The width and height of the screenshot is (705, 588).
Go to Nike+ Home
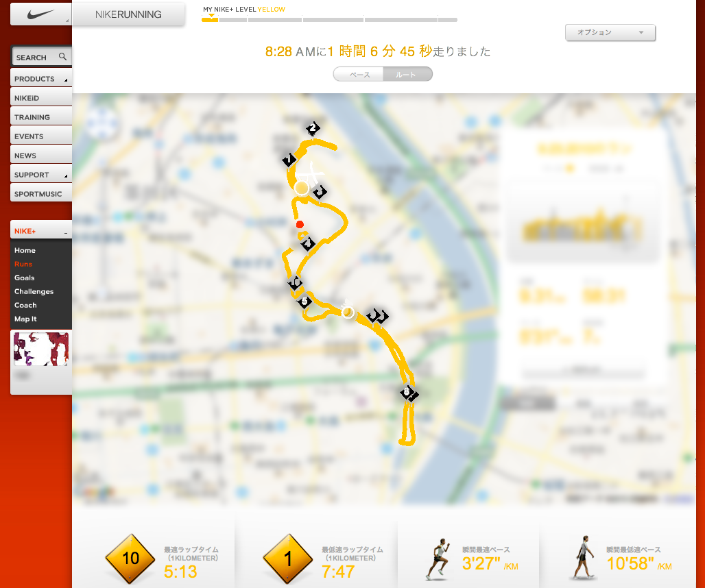coord(25,250)
